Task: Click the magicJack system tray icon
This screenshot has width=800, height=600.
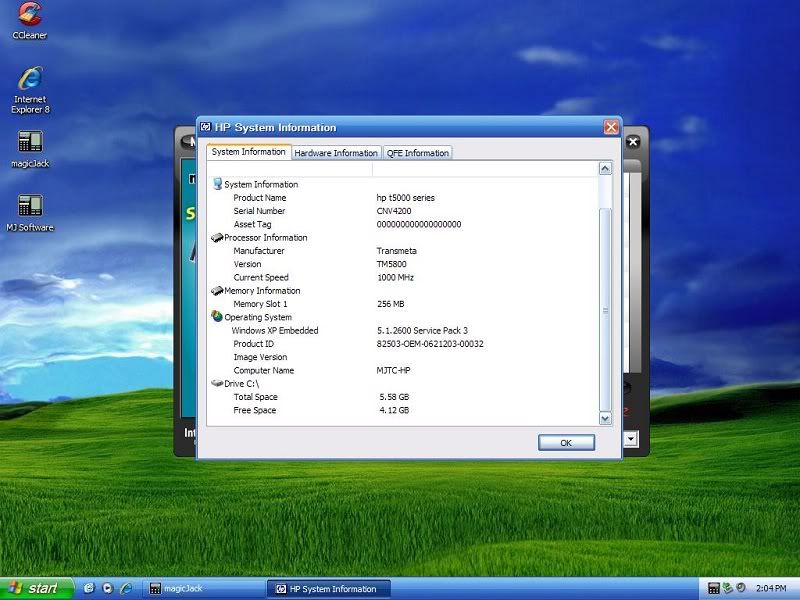Action: 713,588
